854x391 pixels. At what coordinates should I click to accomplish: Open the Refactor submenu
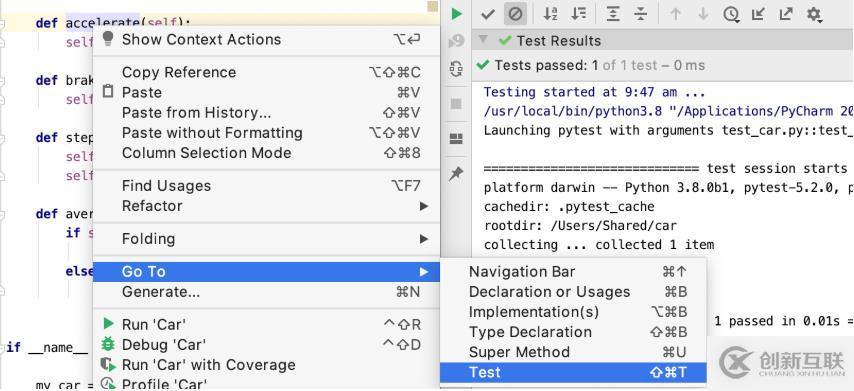coord(266,206)
